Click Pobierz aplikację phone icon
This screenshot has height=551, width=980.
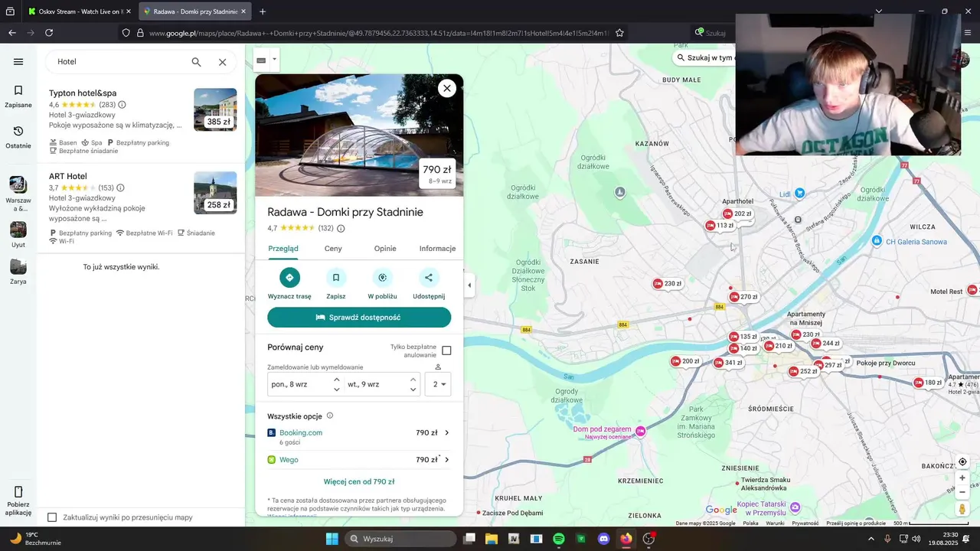click(x=18, y=492)
